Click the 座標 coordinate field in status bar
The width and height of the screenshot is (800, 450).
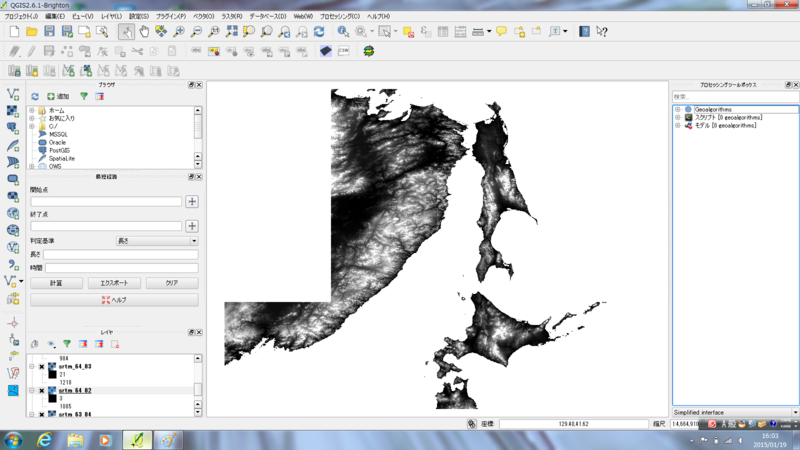click(573, 424)
